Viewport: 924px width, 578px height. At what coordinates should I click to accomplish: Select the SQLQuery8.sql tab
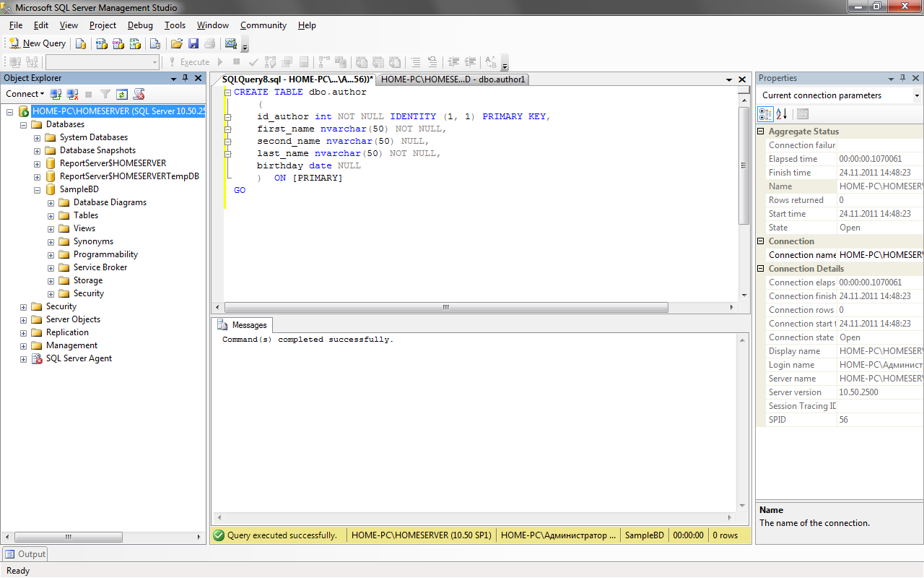coord(297,79)
